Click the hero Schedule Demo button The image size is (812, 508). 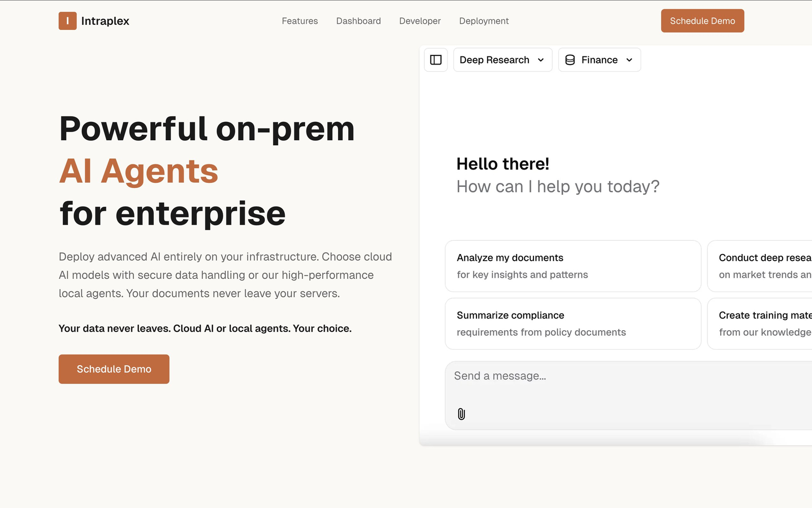[114, 369]
